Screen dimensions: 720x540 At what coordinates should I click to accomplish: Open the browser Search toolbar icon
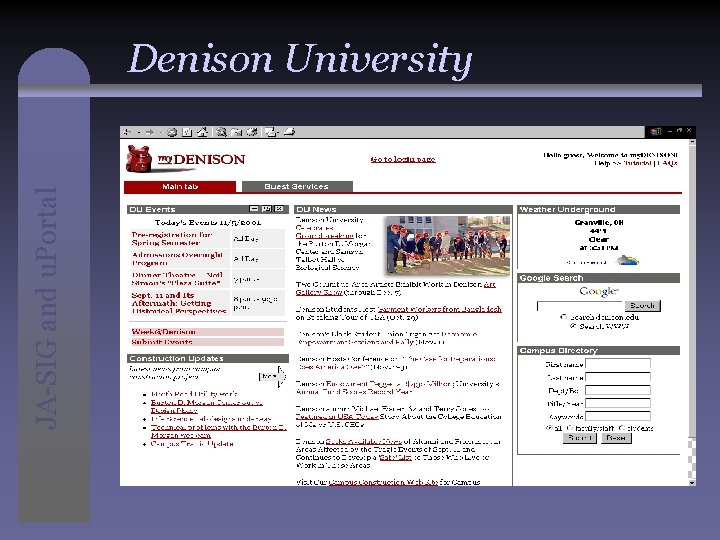tap(221, 132)
